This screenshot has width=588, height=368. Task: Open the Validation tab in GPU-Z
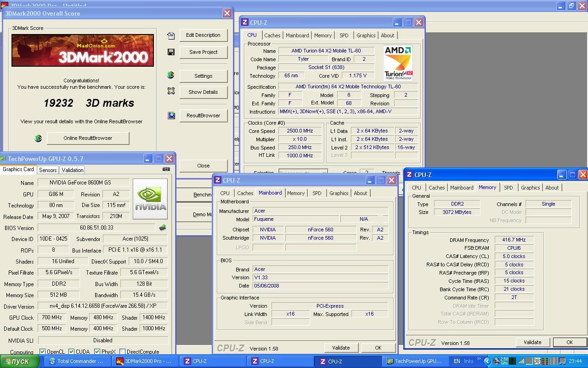click(x=73, y=170)
